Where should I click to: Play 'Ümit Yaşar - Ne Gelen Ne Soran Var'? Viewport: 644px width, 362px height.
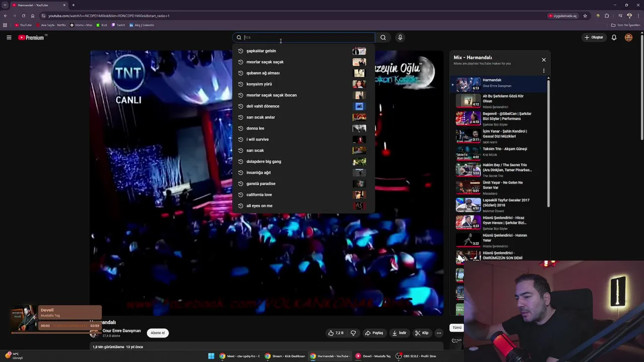(x=498, y=188)
